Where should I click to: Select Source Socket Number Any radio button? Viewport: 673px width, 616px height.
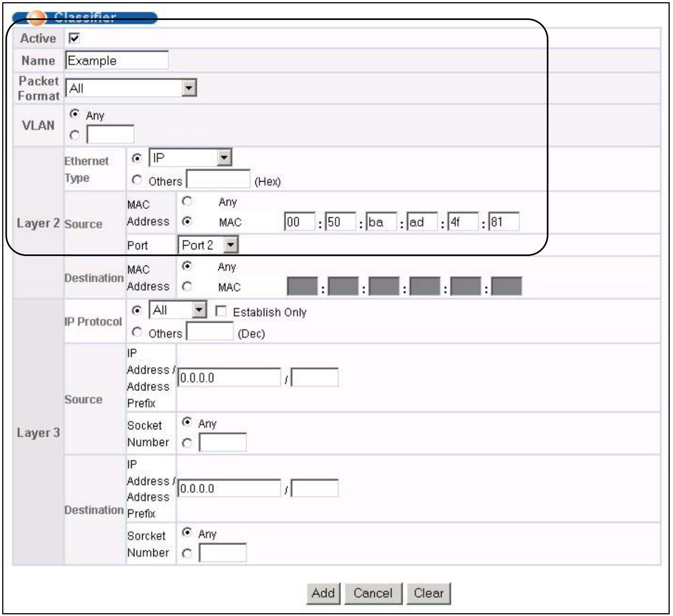coord(187,422)
